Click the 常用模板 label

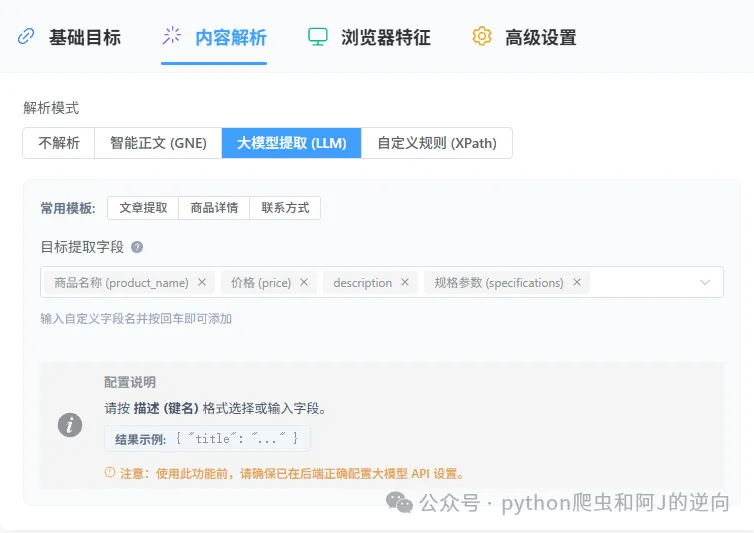tap(68, 208)
